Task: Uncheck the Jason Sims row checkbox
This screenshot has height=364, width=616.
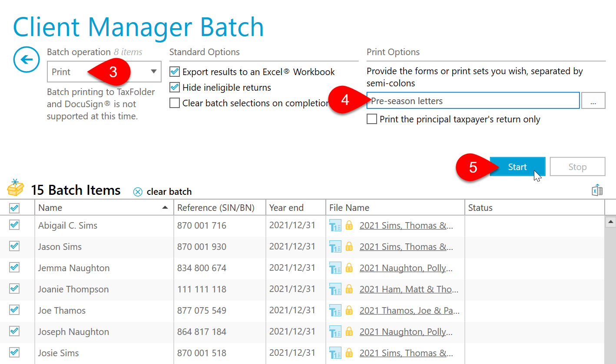Action: (14, 246)
